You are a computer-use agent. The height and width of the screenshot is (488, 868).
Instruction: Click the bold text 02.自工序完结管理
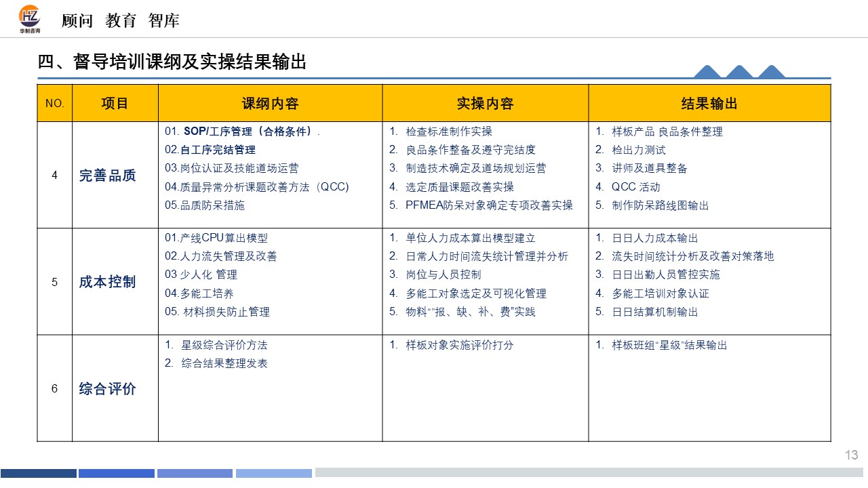click(x=210, y=150)
